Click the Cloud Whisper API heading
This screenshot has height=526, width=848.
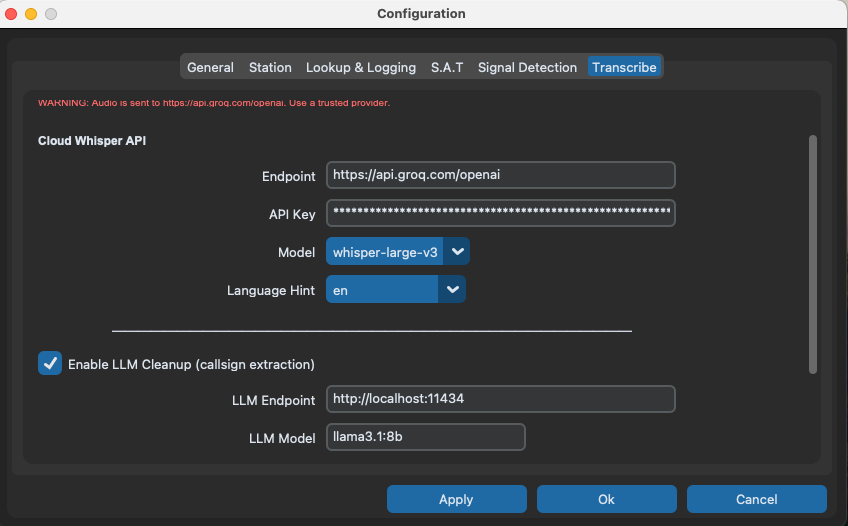[x=92, y=141]
